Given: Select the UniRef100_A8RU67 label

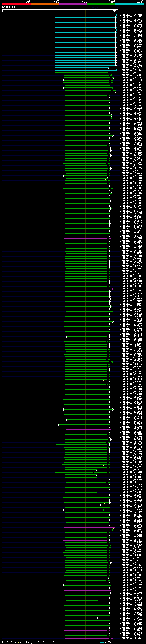Looking at the screenshot, I should point(131,367).
